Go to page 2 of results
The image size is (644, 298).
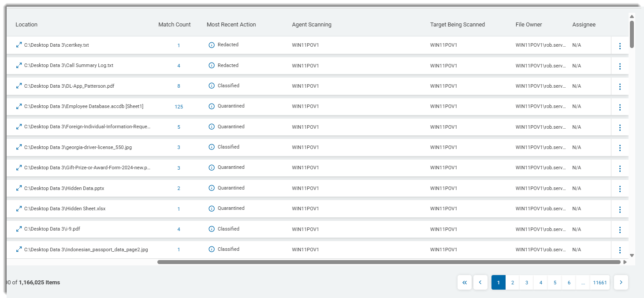click(513, 283)
